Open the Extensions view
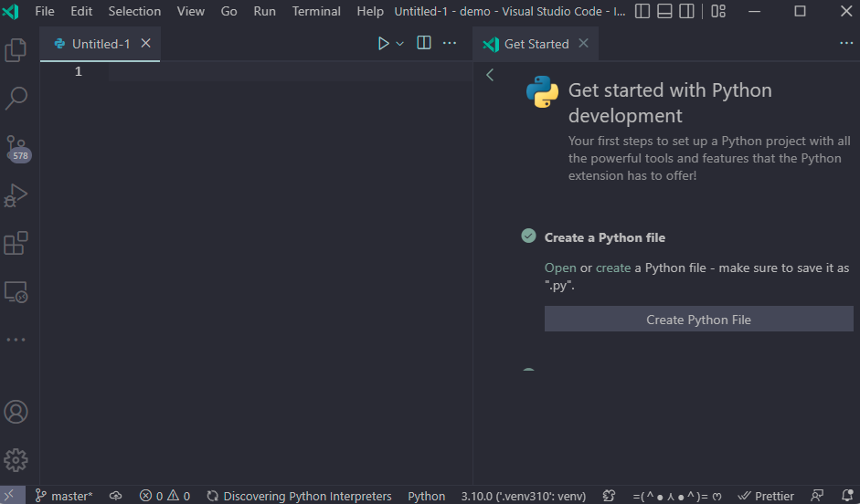860x504 pixels. pyautogui.click(x=16, y=243)
